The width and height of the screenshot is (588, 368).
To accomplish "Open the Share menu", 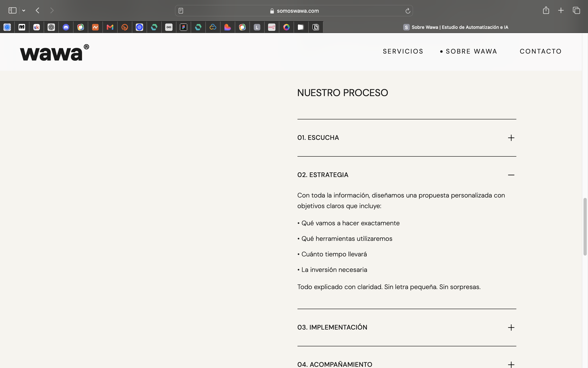I will 546,10.
